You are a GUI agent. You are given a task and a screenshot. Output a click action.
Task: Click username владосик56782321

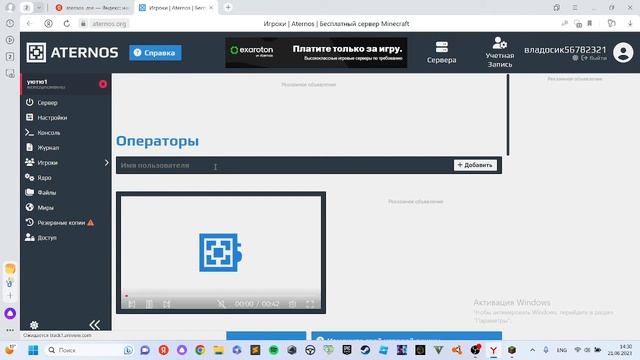565,50
